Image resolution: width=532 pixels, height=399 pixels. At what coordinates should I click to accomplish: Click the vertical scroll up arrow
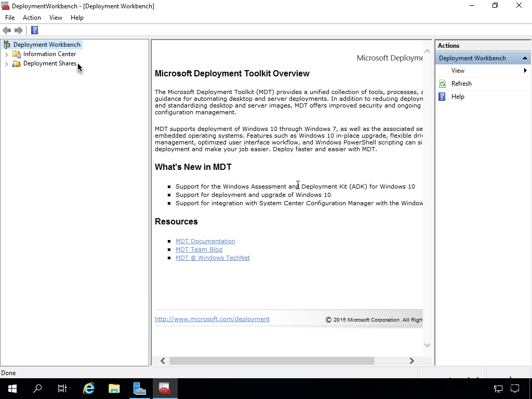click(x=427, y=51)
